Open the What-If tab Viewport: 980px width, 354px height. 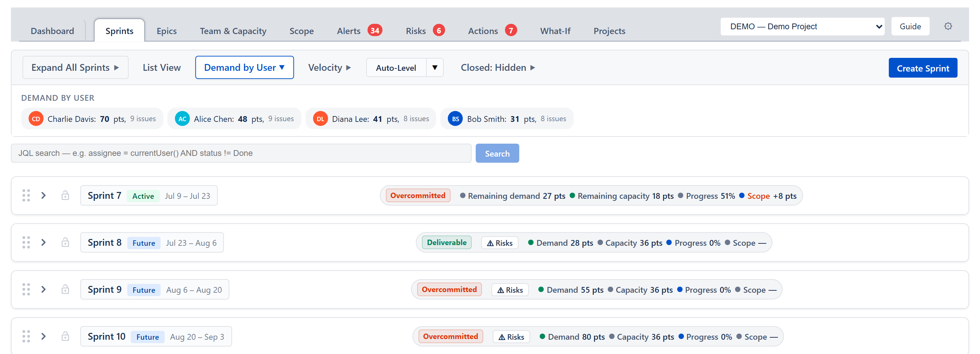point(555,31)
